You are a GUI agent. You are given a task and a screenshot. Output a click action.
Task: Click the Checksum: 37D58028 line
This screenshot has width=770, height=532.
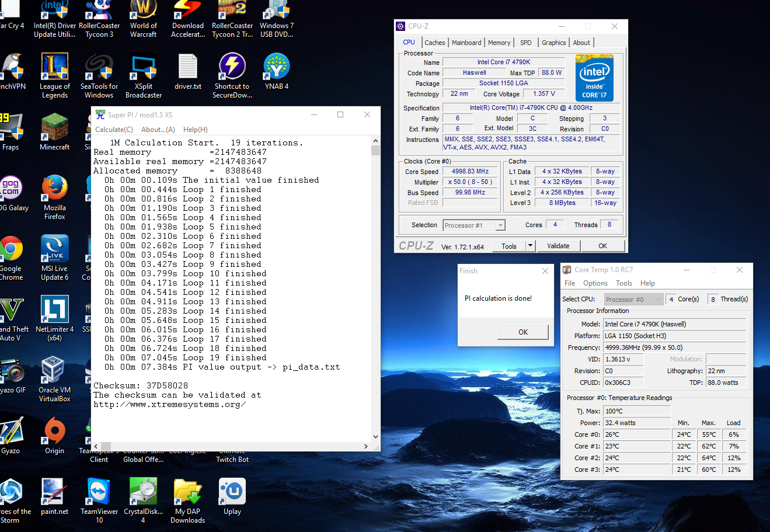click(x=141, y=386)
